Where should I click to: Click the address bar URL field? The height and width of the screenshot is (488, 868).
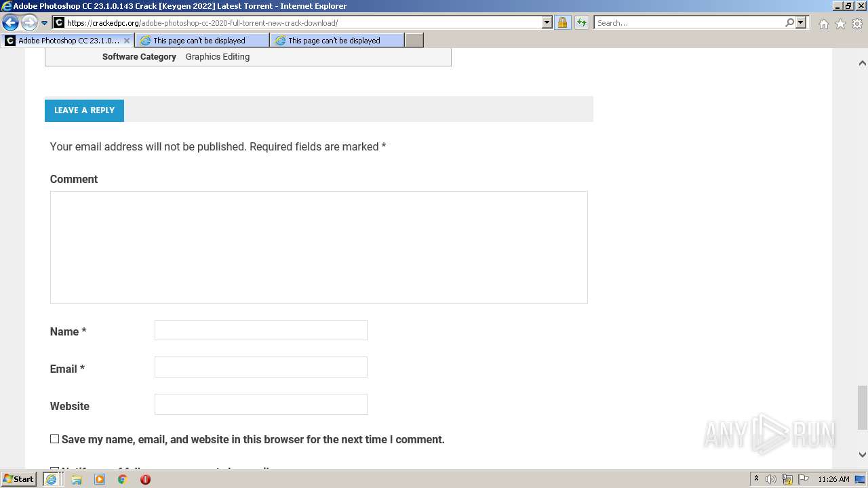point(303,22)
